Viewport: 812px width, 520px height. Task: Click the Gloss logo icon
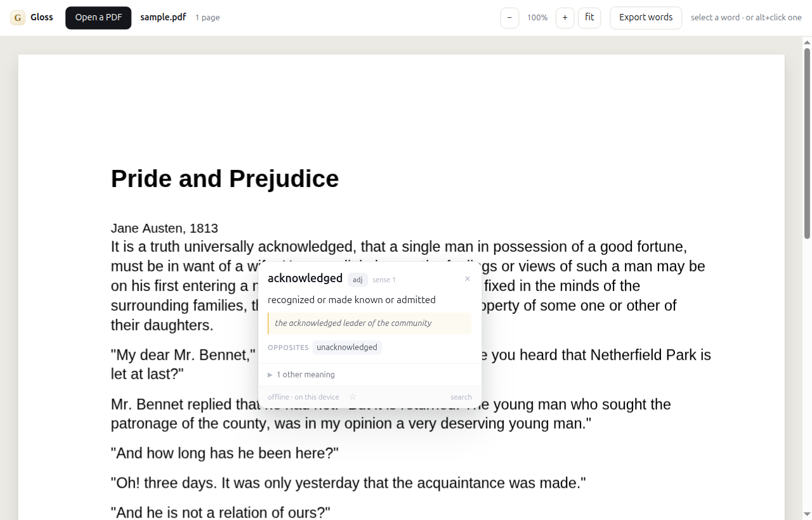(x=18, y=18)
